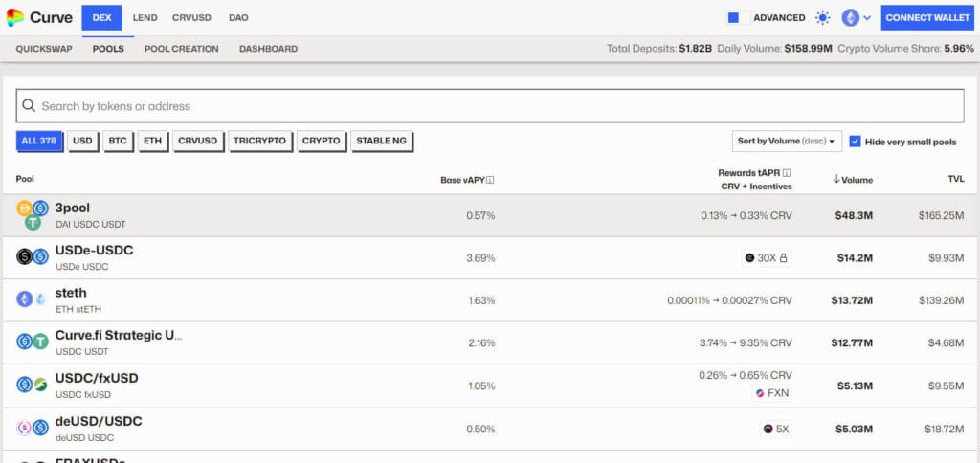This screenshot has width=980, height=463.
Task: Click the 5X points badge
Action: (x=775, y=430)
